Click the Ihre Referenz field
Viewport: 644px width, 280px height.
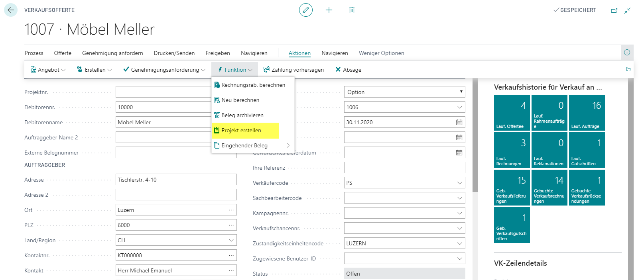coord(404,168)
